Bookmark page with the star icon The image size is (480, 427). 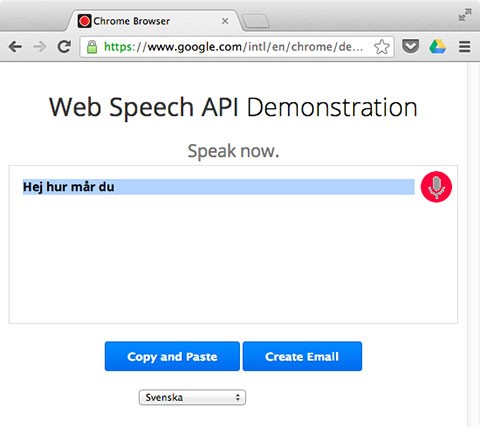(x=382, y=47)
